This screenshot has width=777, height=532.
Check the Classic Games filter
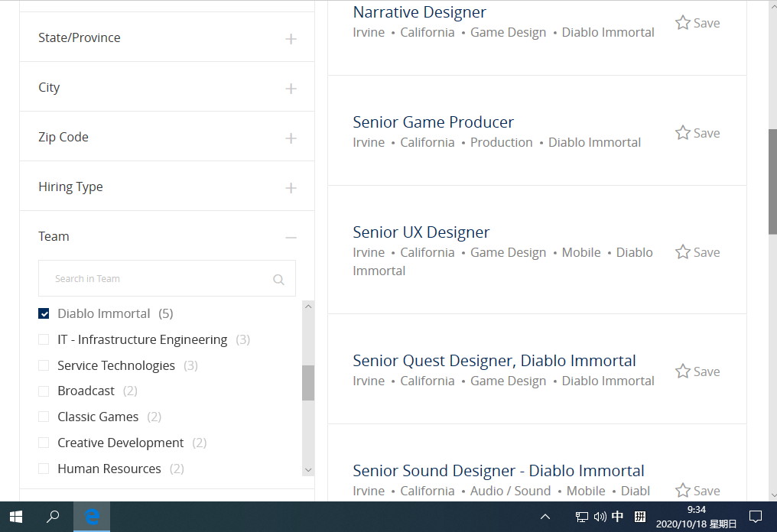tap(44, 417)
